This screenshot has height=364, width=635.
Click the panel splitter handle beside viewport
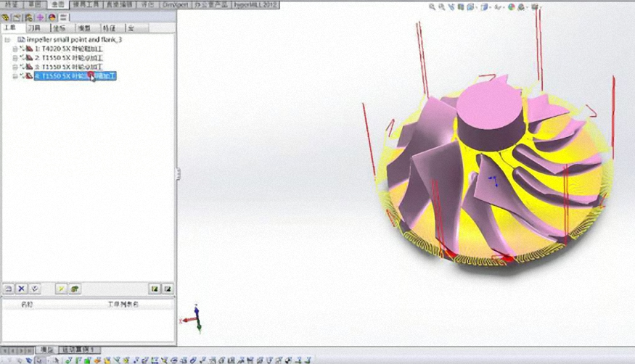click(178, 174)
